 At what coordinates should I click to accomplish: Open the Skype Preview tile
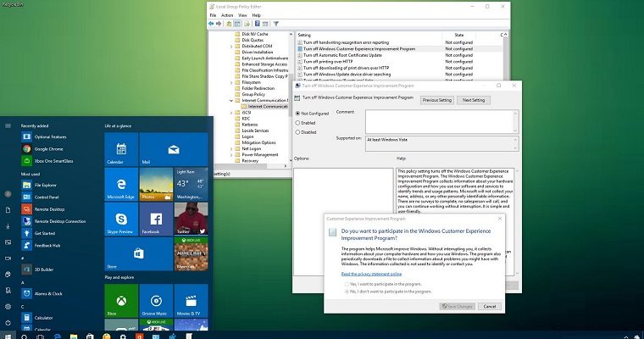point(121,219)
